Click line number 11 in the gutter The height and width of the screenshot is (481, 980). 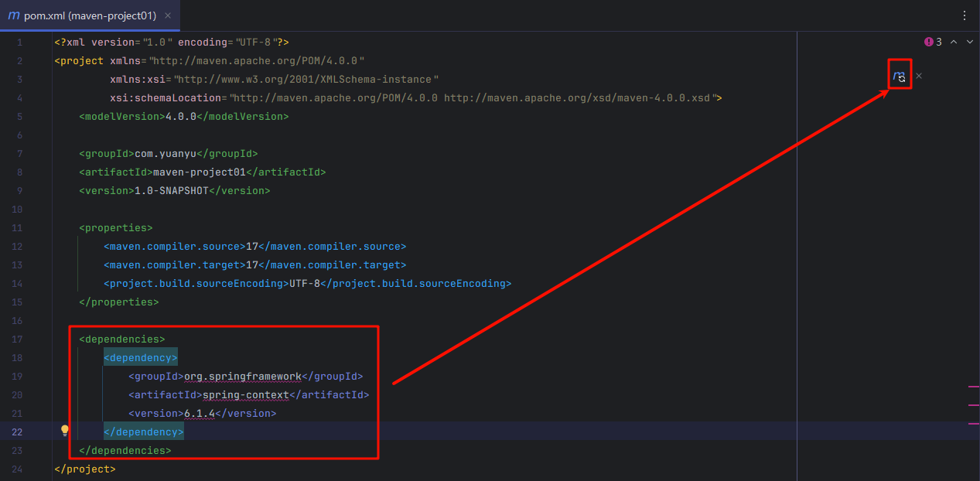[x=18, y=227]
